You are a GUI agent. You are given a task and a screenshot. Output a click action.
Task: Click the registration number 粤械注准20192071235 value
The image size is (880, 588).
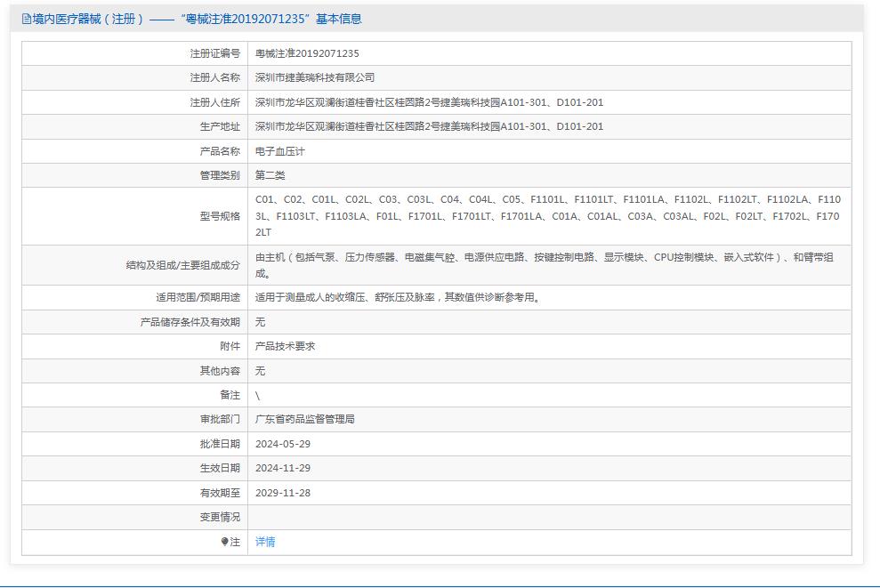coord(307,52)
